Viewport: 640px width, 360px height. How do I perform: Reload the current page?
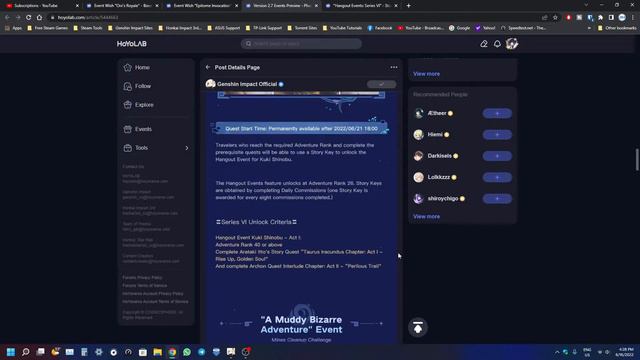coord(29,18)
